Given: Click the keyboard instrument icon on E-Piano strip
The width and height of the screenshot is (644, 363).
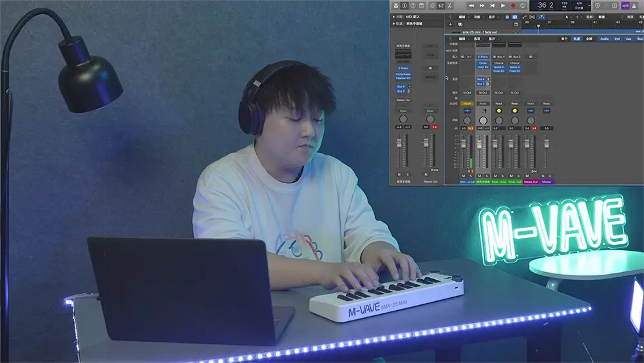Looking at the screenshot, I should point(483,111).
